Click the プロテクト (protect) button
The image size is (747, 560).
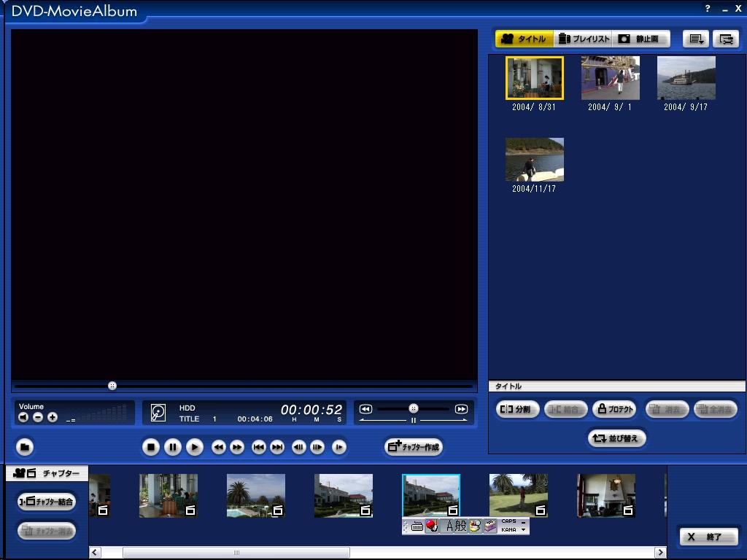(614, 409)
